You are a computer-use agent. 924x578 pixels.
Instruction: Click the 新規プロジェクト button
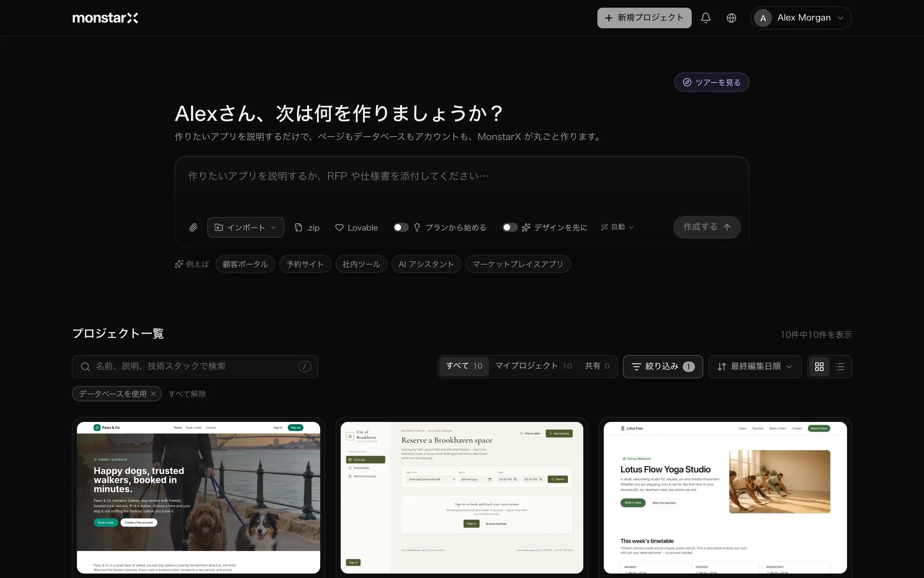[644, 18]
